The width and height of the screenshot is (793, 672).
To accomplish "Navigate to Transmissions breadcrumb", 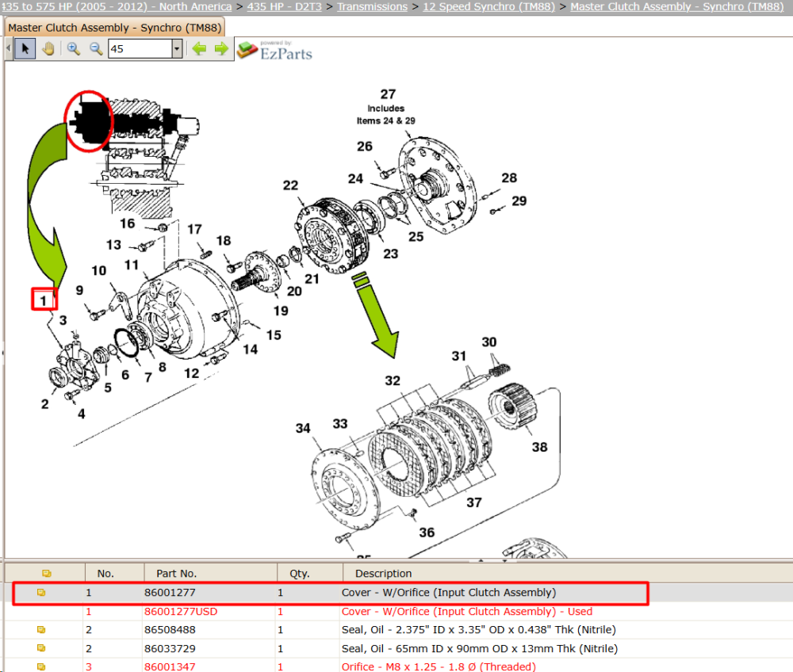I will click(x=372, y=6).
